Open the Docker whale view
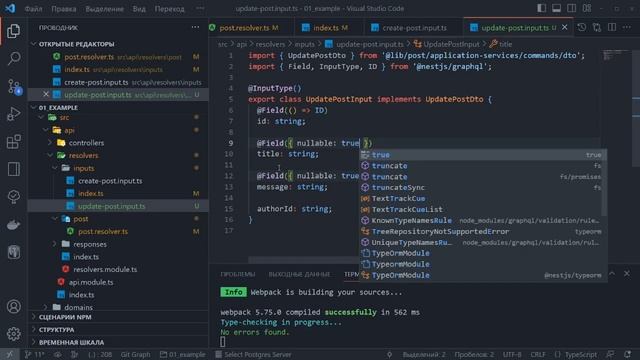This screenshot has width=640, height=360. point(13,224)
